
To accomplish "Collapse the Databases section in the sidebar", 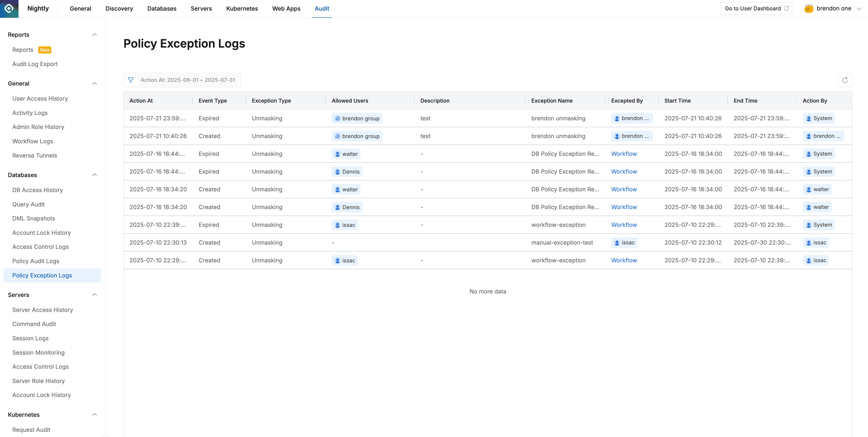I will [x=95, y=175].
